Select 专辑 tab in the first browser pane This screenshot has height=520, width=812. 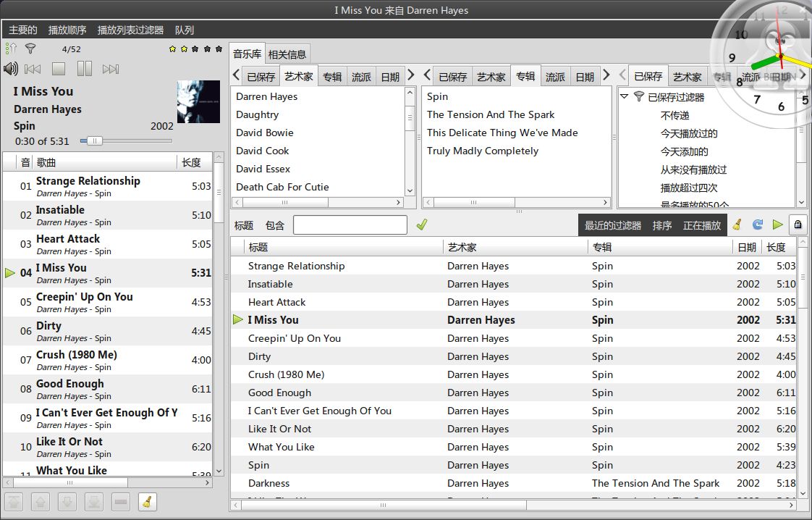[x=332, y=77]
